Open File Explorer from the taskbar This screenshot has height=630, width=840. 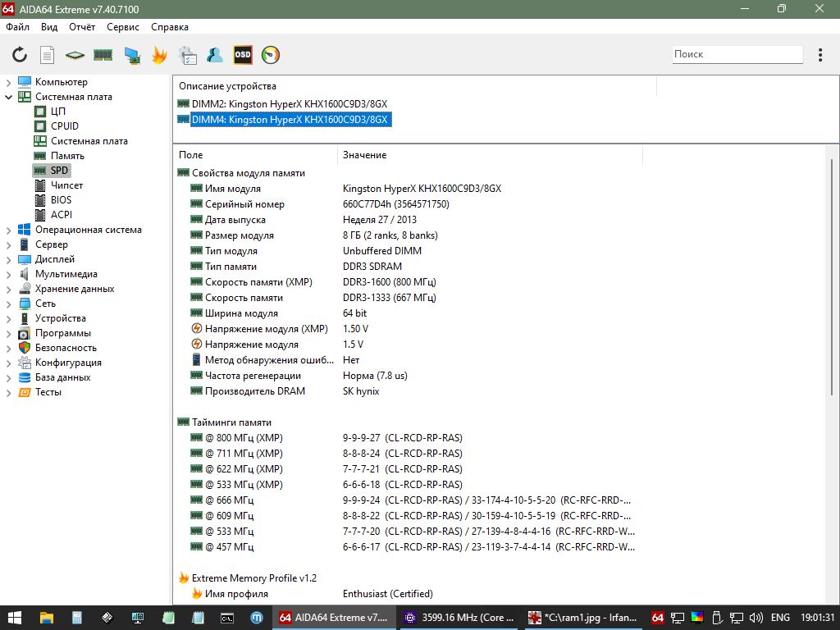click(47, 618)
